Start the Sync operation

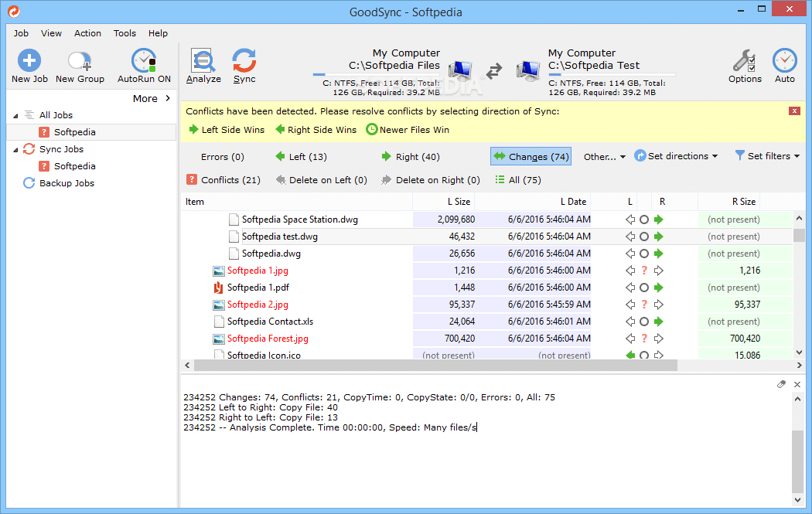tap(244, 62)
